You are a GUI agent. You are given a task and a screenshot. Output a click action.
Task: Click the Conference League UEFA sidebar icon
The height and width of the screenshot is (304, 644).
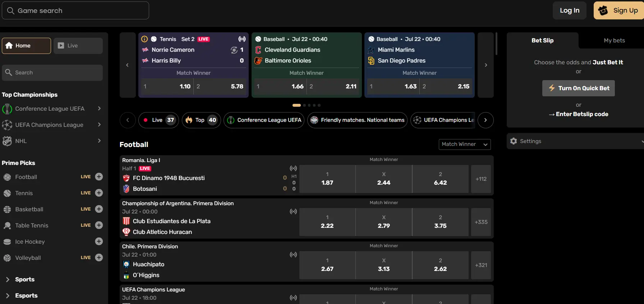tap(7, 109)
